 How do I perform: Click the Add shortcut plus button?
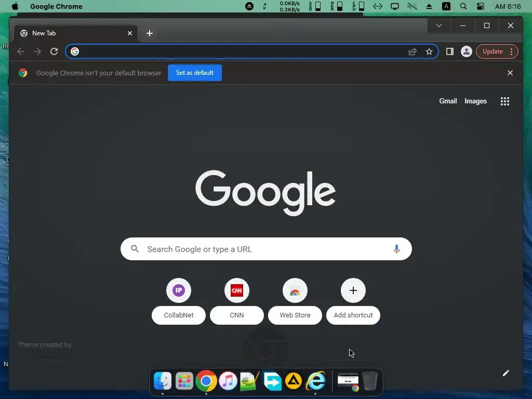click(x=353, y=290)
